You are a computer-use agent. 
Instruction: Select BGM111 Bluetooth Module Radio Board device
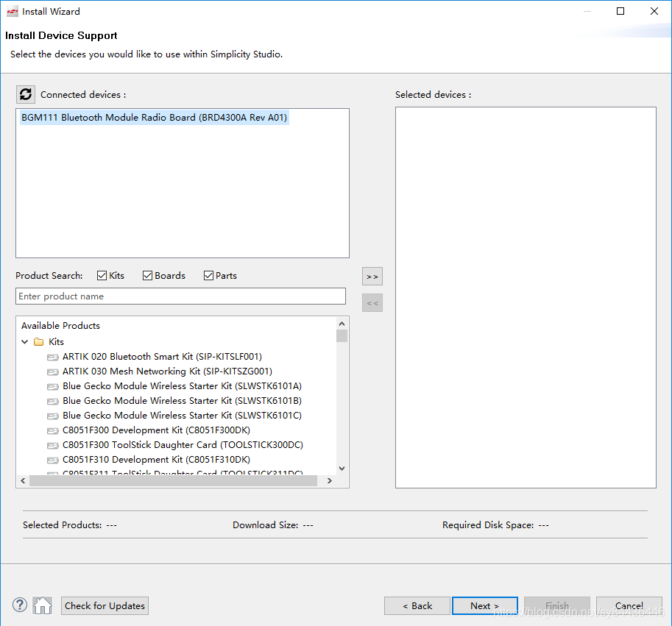[x=155, y=117]
